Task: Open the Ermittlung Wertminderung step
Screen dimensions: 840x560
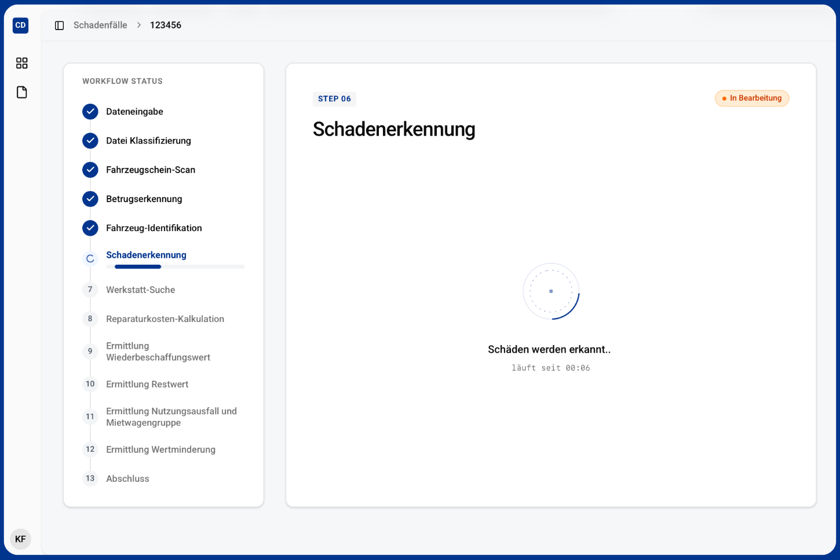Action: point(161,450)
